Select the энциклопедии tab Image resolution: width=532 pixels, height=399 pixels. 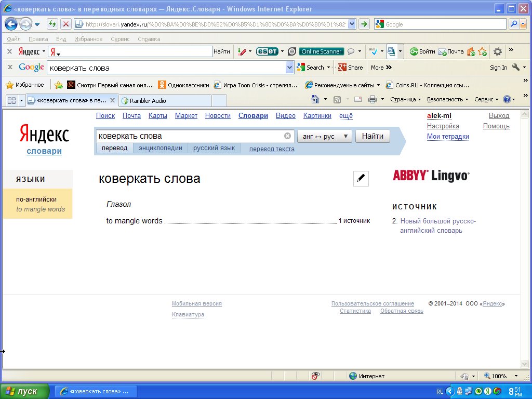pyautogui.click(x=161, y=148)
